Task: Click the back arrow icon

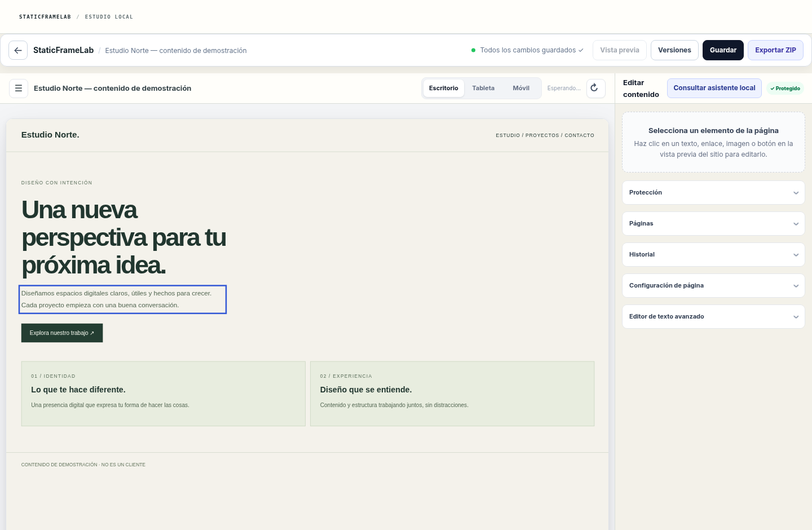Action: coord(18,50)
